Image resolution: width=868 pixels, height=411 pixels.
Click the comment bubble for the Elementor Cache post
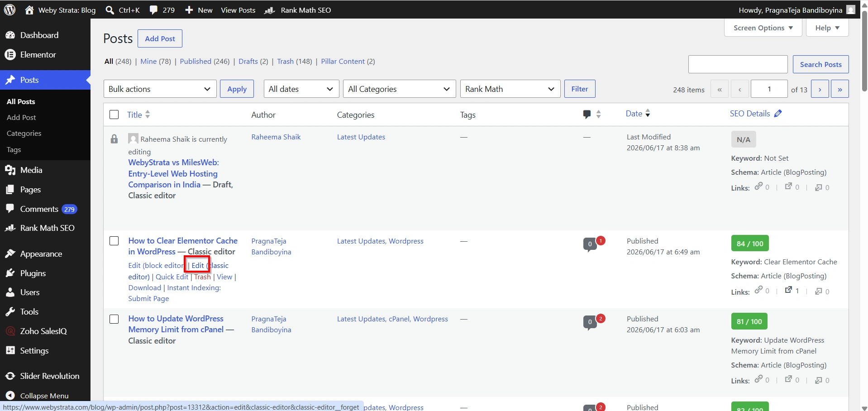590,244
